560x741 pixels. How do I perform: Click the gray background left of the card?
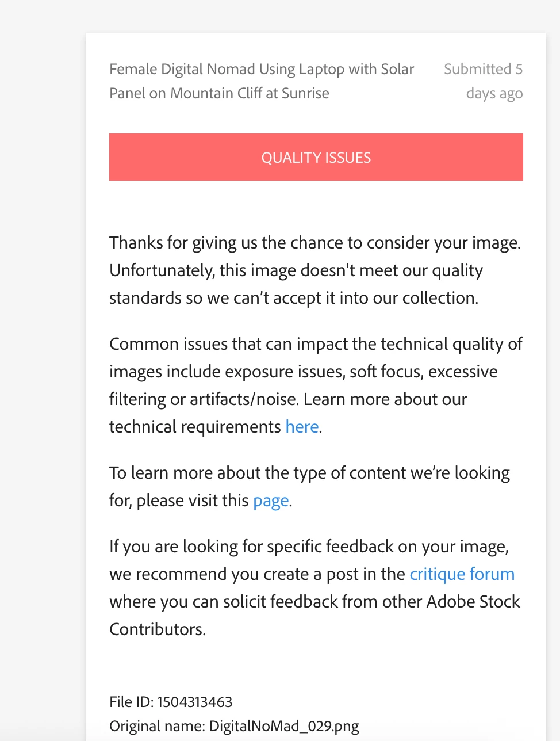(x=43, y=368)
